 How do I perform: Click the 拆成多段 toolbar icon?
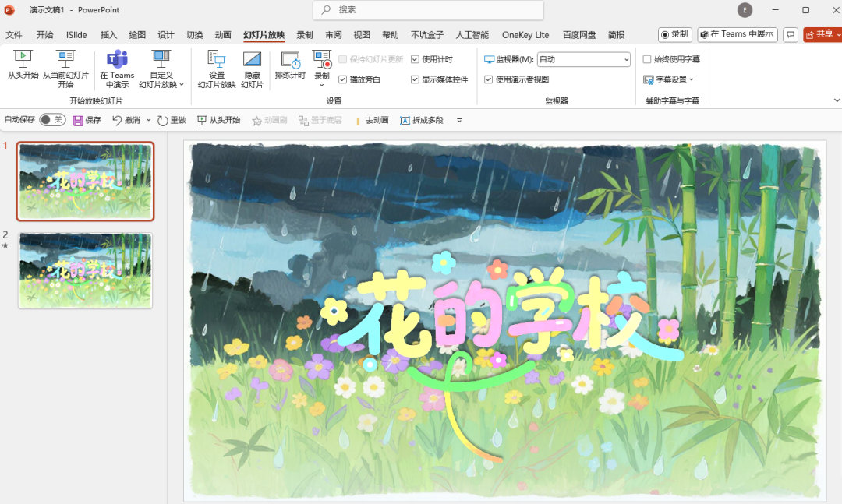click(x=405, y=120)
